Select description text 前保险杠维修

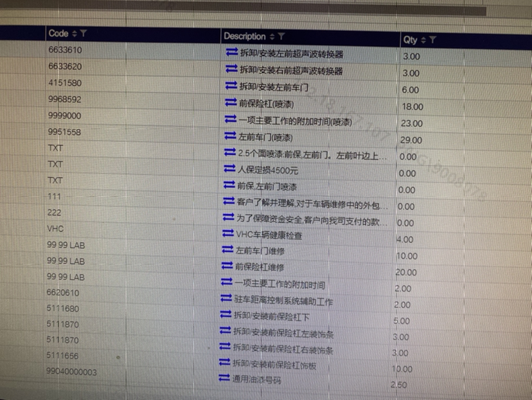pos(260,267)
